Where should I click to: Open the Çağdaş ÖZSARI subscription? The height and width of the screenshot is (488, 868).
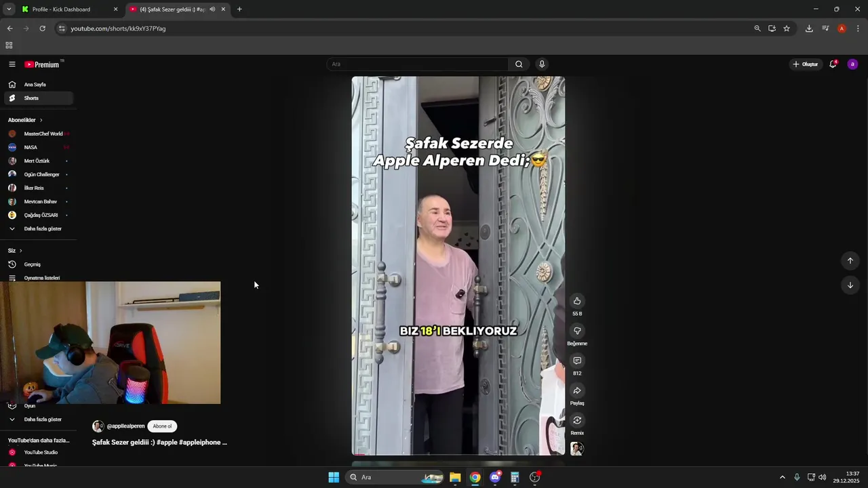click(x=38, y=215)
